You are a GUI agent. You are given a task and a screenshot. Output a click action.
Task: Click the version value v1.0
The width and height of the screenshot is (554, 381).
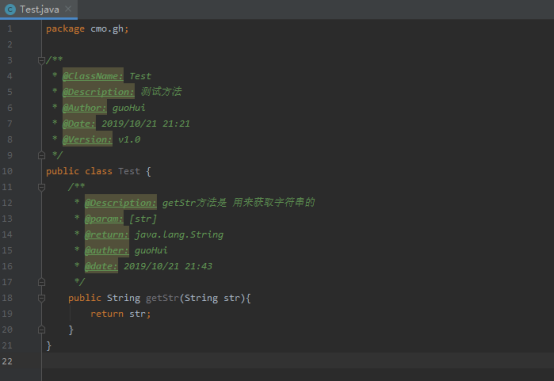tap(129, 140)
